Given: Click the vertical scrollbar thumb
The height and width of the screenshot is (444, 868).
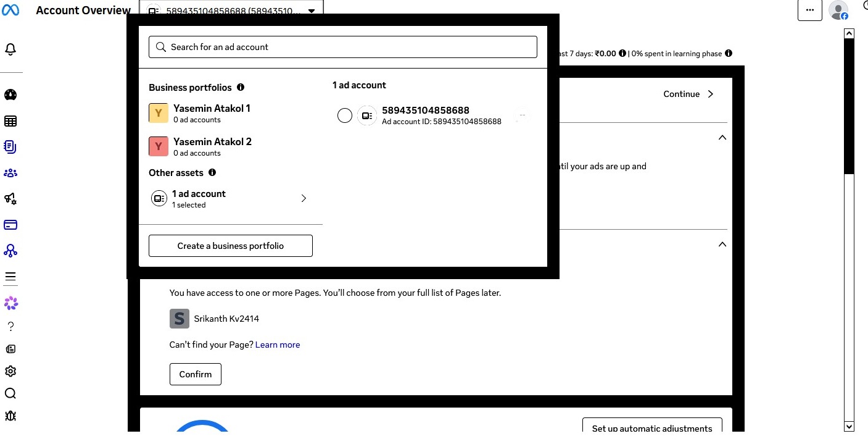Looking at the screenshot, I should 849,106.
